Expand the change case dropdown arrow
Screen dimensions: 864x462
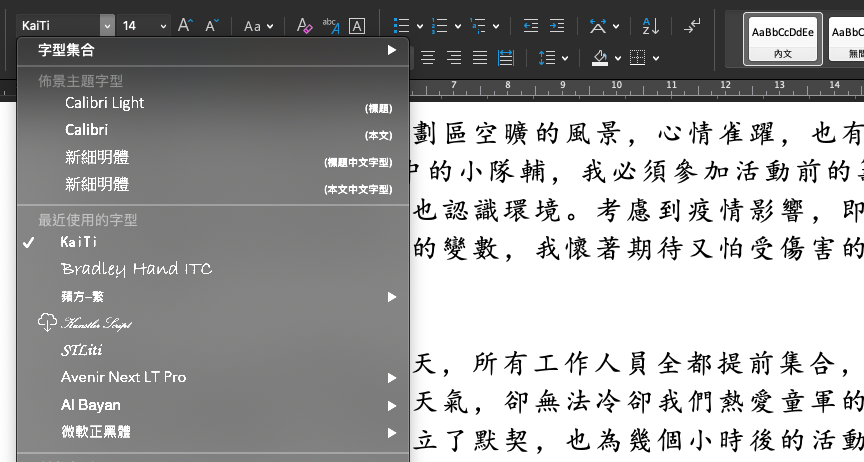270,26
